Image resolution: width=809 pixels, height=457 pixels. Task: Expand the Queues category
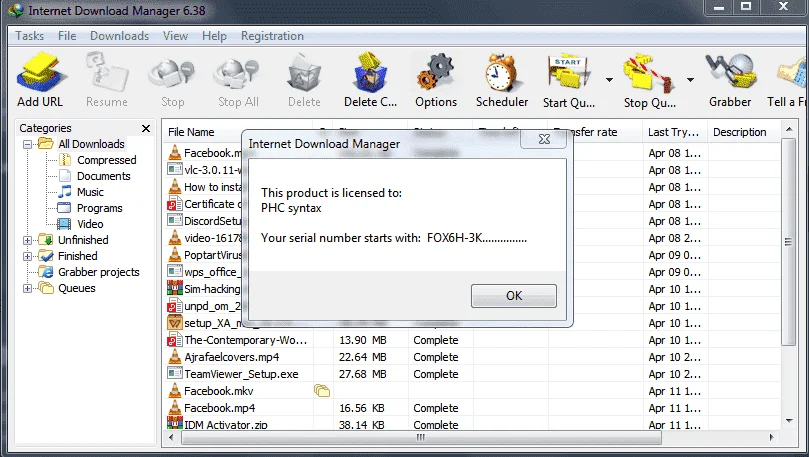(x=27, y=288)
